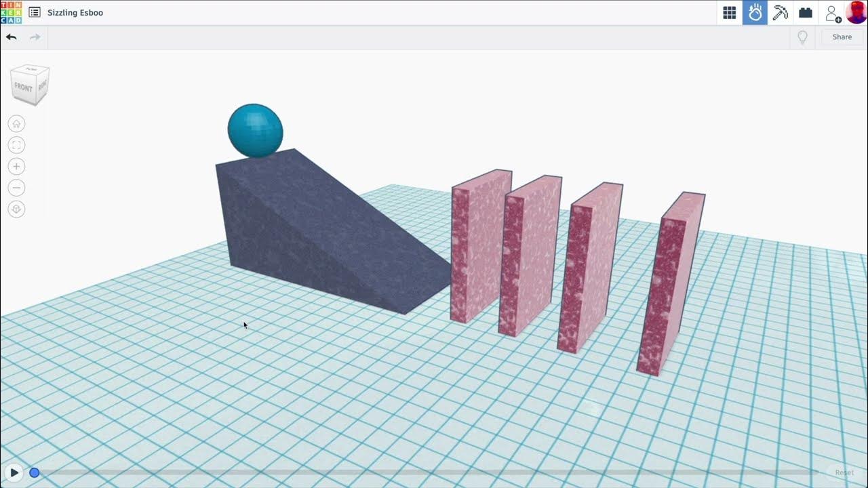Click the Reset simulation button

click(x=844, y=472)
